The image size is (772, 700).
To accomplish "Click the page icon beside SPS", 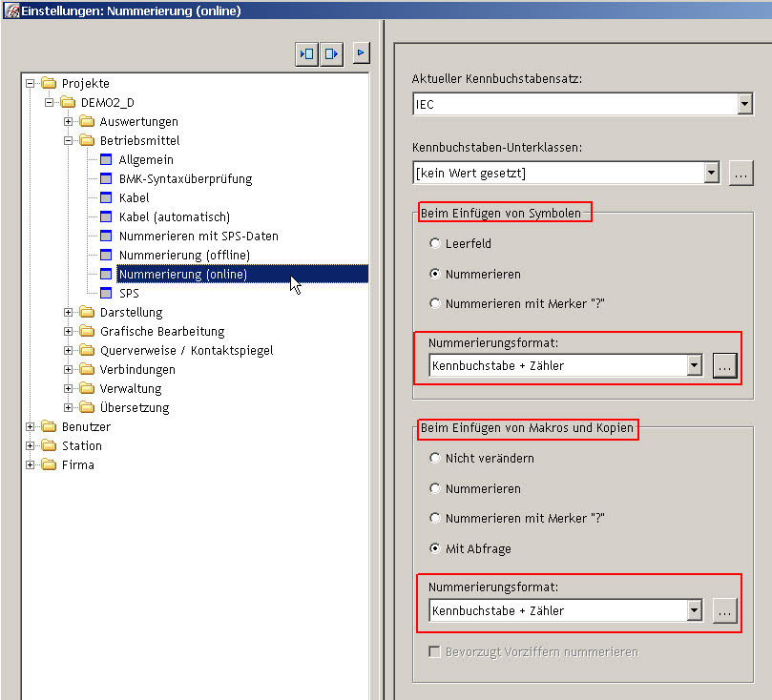I will tap(106, 293).
